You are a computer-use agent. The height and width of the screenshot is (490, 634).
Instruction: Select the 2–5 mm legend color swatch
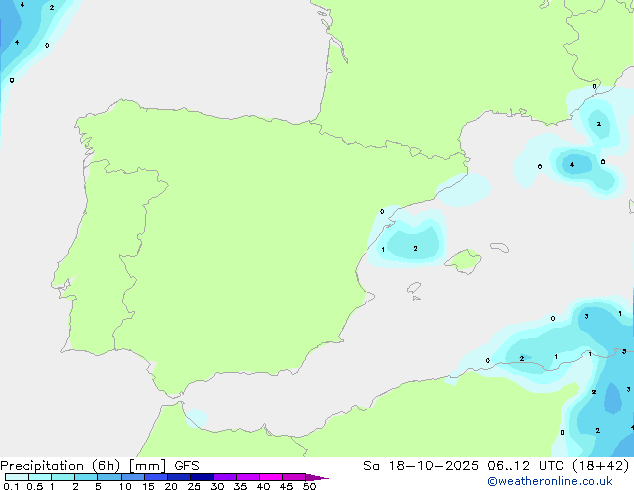pos(86,477)
